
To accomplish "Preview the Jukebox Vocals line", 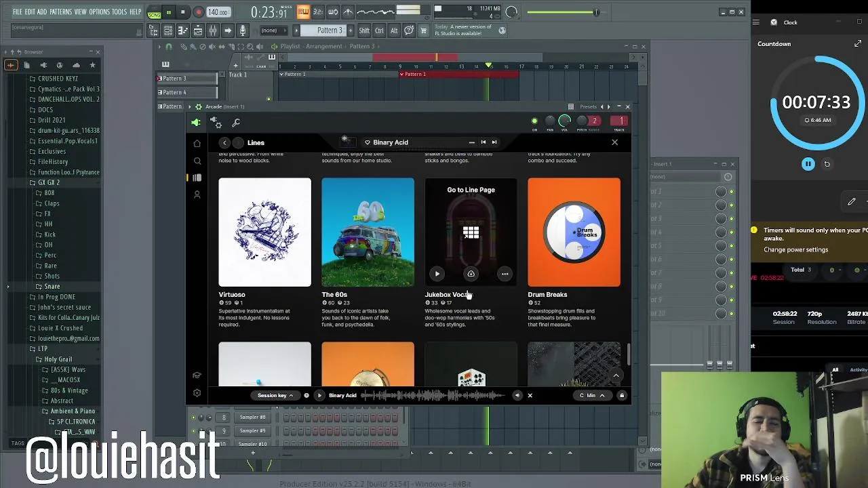I will [437, 274].
